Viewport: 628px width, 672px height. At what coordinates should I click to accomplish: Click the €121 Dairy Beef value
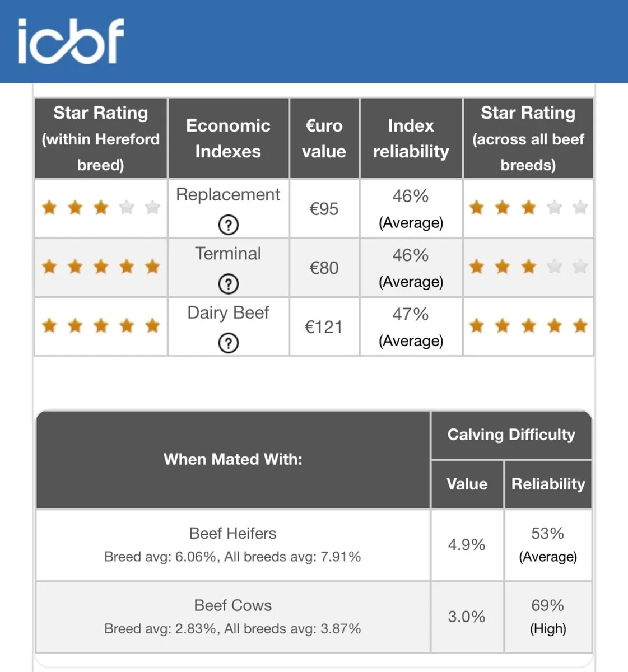[324, 327]
